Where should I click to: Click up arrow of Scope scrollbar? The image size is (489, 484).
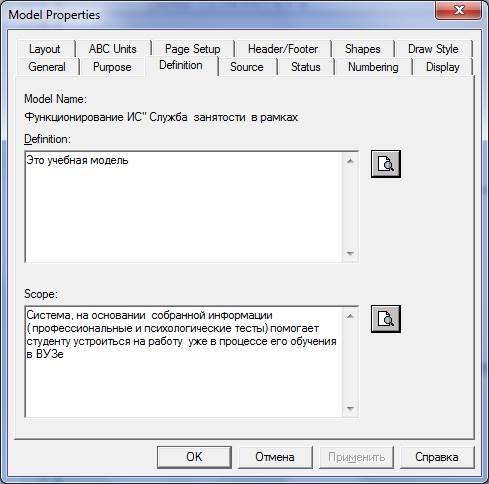350,316
